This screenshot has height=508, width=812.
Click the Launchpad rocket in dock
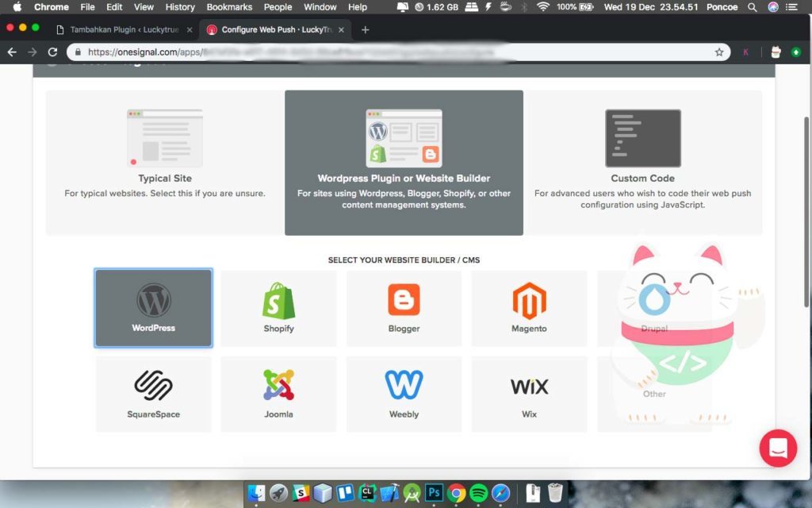pos(278,493)
